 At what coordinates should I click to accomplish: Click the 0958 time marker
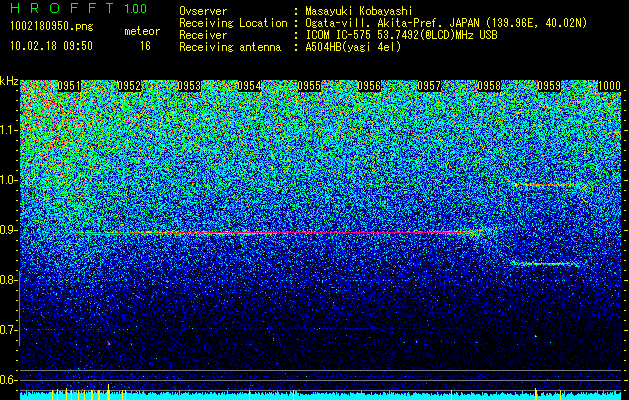point(489,86)
